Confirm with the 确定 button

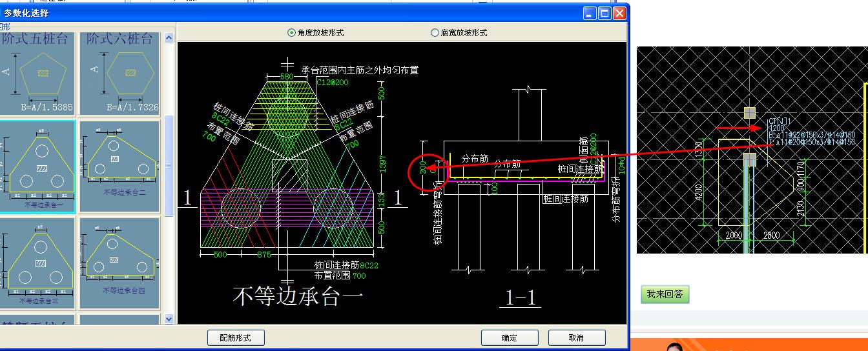point(510,337)
